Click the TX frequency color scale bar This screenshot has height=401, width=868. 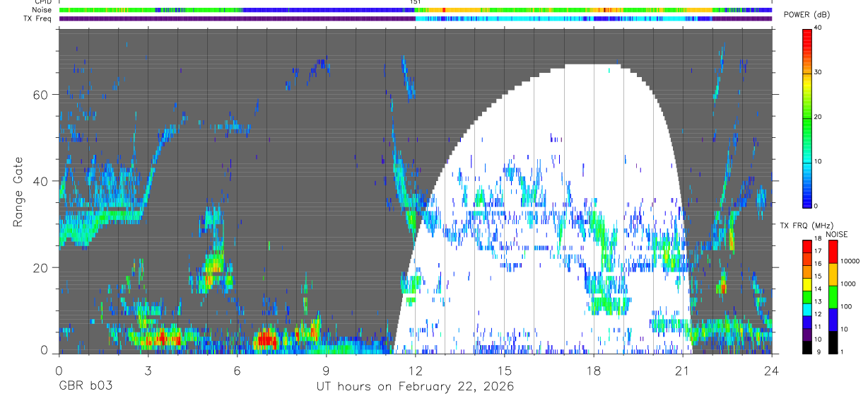coord(807,297)
